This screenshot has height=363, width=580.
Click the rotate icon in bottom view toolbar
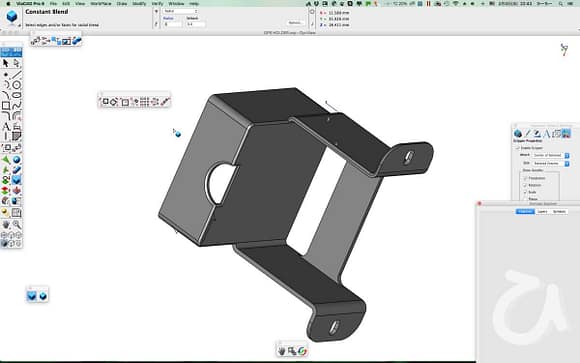(302, 351)
